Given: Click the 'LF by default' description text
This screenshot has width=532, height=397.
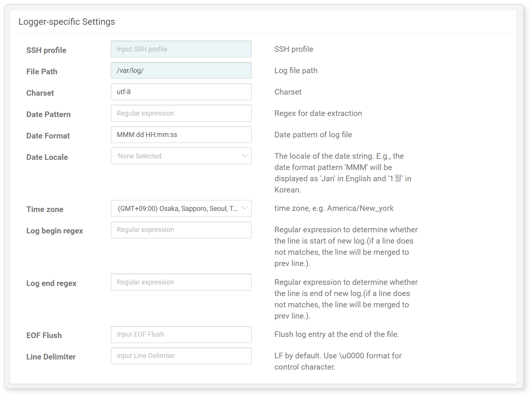Looking at the screenshot, I should pyautogui.click(x=338, y=361).
